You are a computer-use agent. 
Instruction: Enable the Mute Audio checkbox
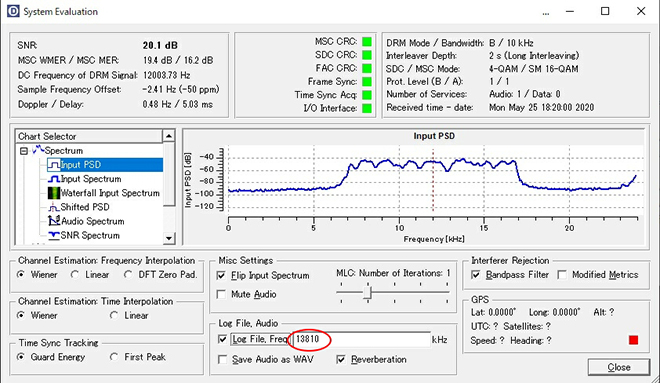(221, 294)
